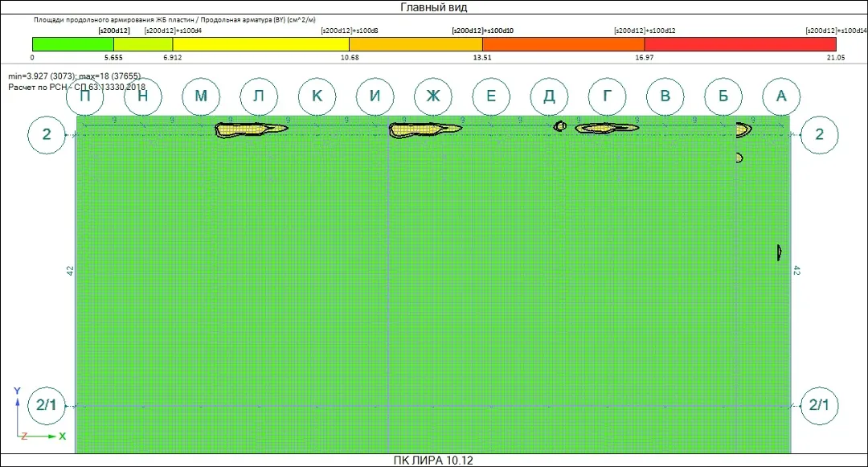Viewport: 868px width, 467px height.
Task: Select grid axis bubble В
Action: (x=665, y=96)
